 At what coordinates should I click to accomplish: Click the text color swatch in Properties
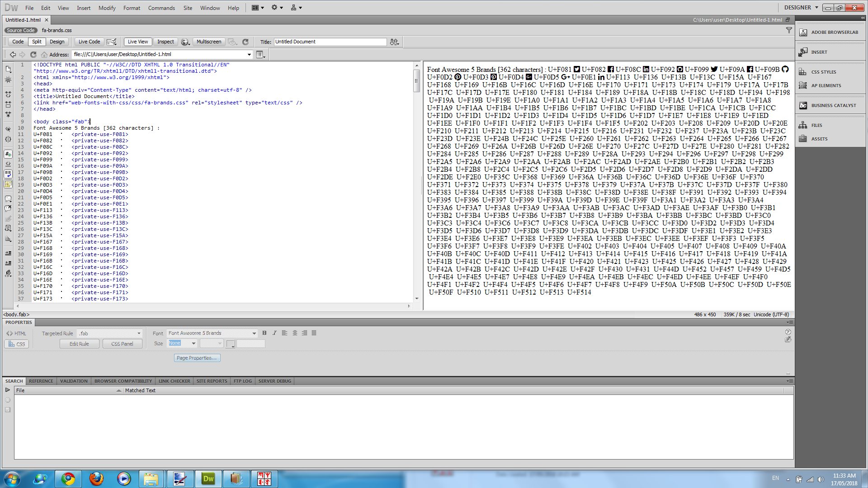[230, 344]
